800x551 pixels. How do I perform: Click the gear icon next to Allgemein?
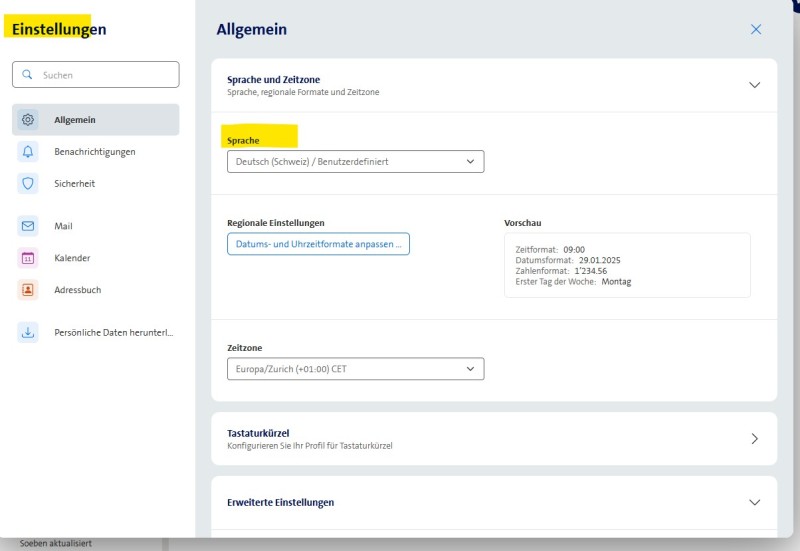point(28,120)
